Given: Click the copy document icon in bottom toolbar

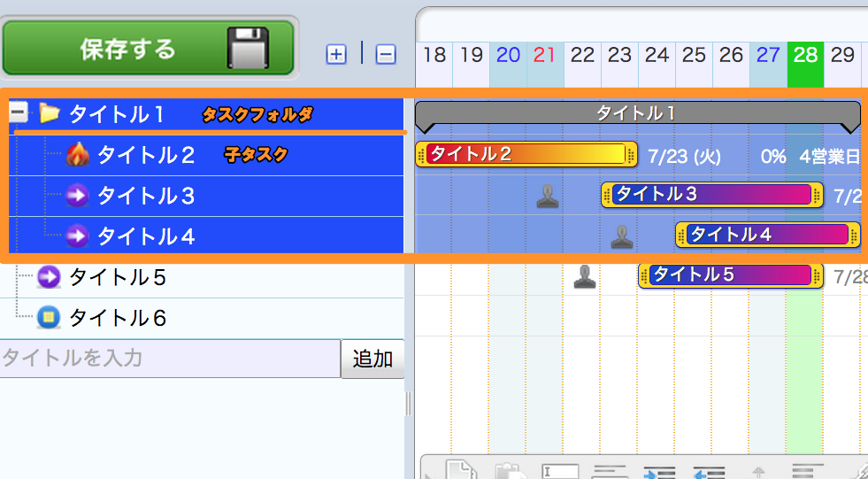Looking at the screenshot, I should (461, 469).
